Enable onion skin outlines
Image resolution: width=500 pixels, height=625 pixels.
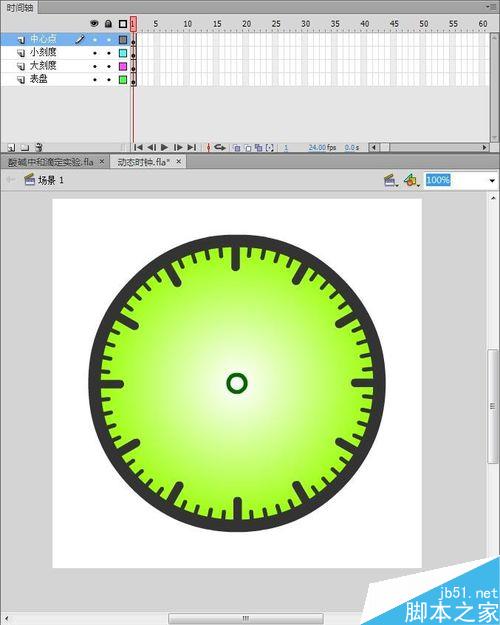248,148
